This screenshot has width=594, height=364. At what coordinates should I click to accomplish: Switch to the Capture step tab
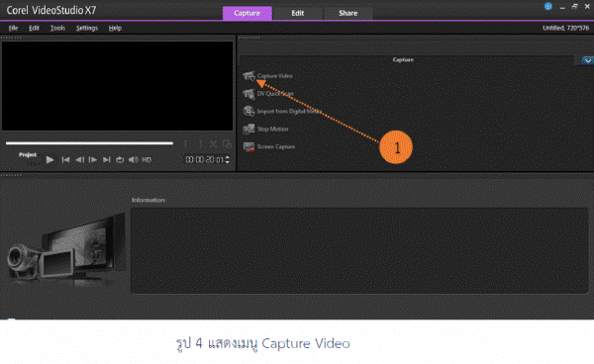pos(247,13)
